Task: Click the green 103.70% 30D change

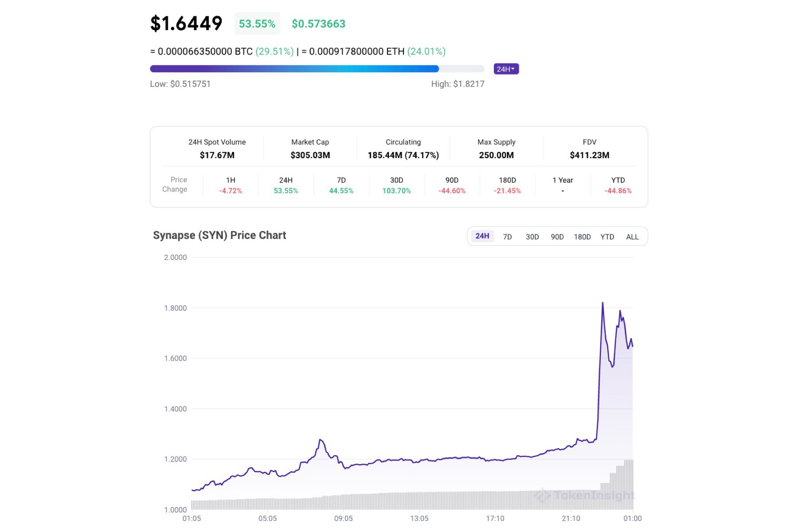Action: tap(397, 191)
